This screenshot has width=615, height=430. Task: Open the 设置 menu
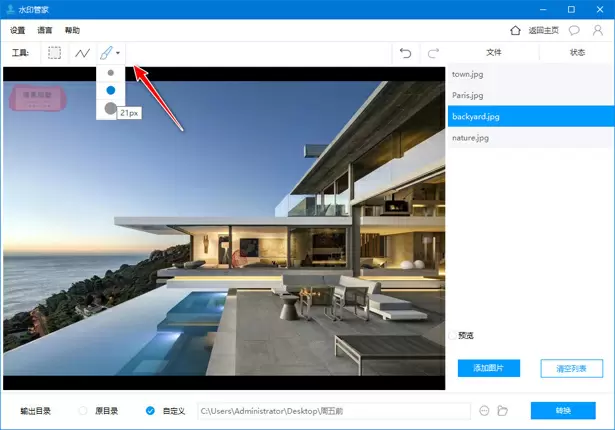[18, 30]
